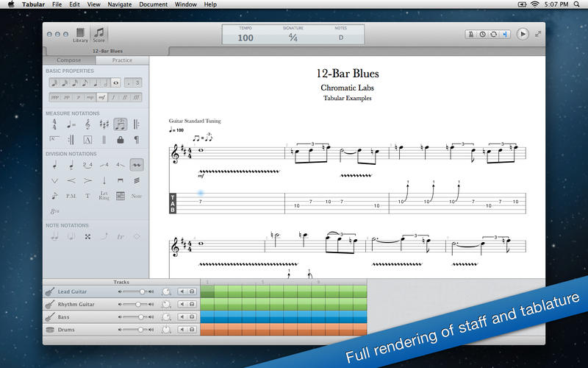Click the key signature notation icon
This screenshot has height=368, width=588.
point(104,124)
